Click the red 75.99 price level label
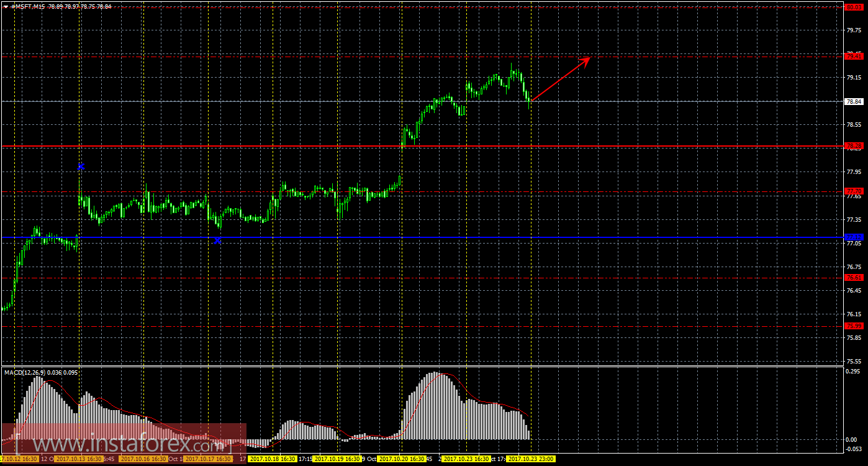 (854, 326)
